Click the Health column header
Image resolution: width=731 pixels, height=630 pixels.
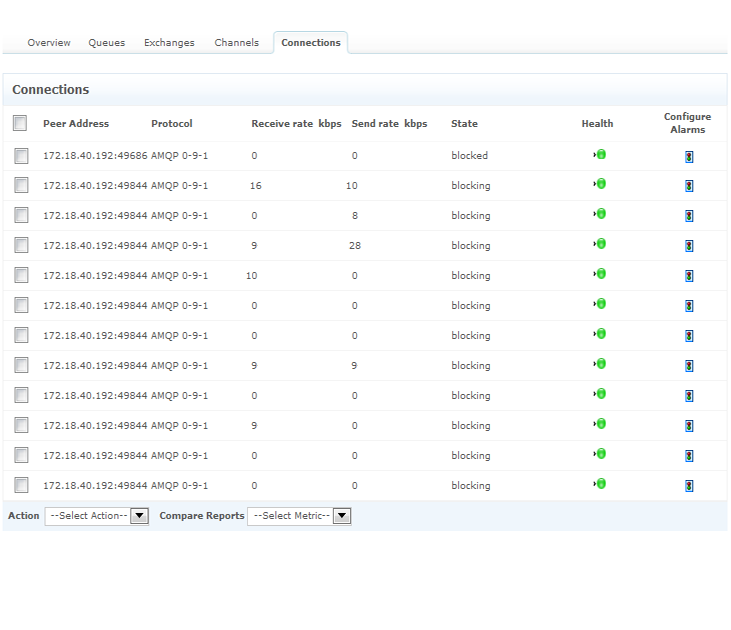[x=597, y=124]
